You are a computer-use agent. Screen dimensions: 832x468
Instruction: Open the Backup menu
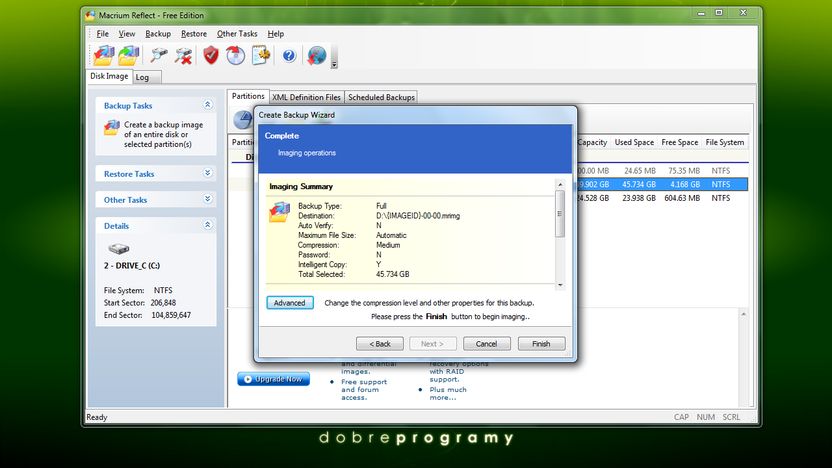click(158, 33)
